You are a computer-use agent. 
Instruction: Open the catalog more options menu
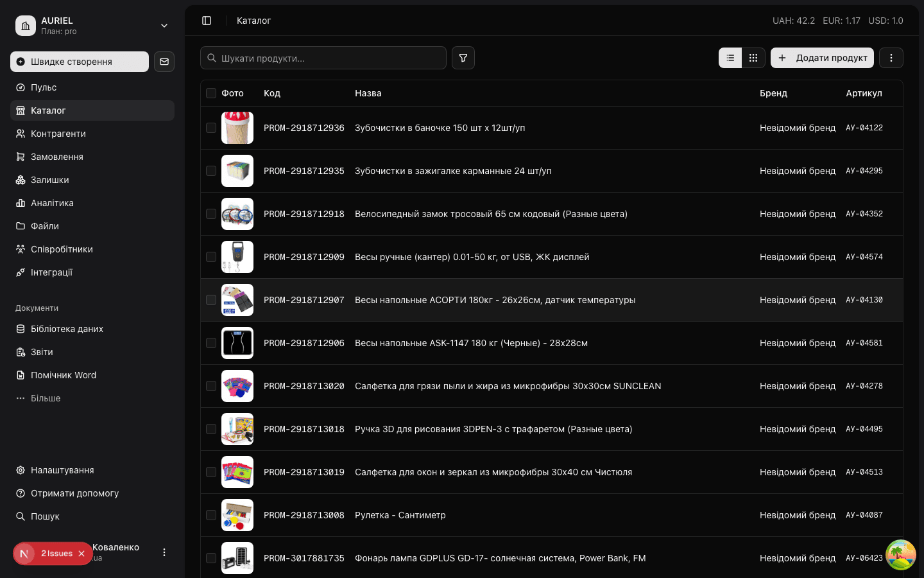(x=891, y=58)
